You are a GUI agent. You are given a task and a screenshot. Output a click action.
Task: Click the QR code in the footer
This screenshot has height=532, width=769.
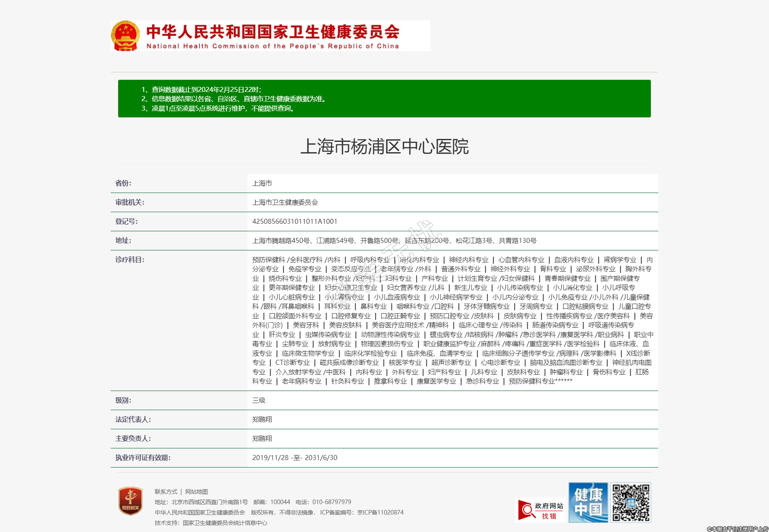pos(630,502)
